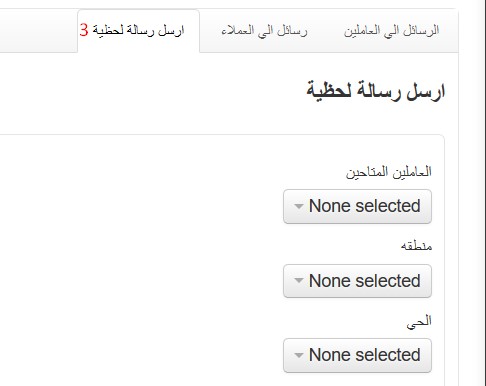The width and height of the screenshot is (486, 386).
Task: Select None selected text under الحى
Action: point(364,355)
